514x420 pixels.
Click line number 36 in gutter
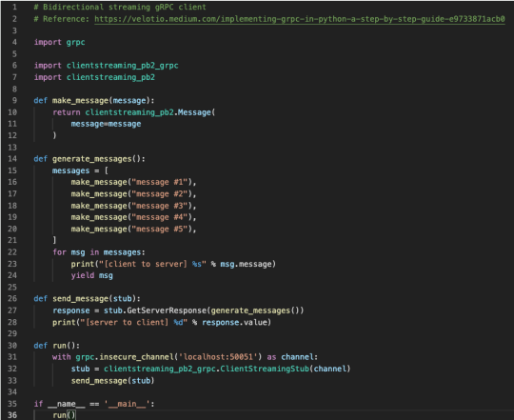[x=12, y=416]
